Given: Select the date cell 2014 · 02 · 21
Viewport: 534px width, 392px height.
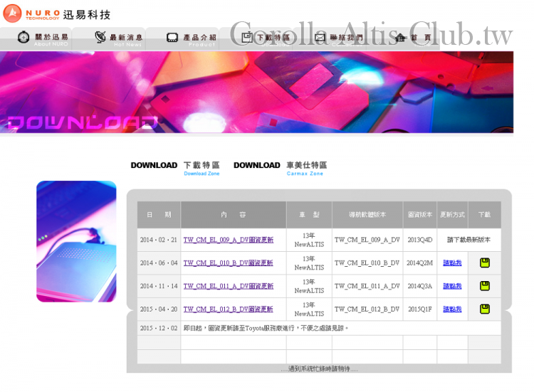Looking at the screenshot, I should [x=159, y=240].
